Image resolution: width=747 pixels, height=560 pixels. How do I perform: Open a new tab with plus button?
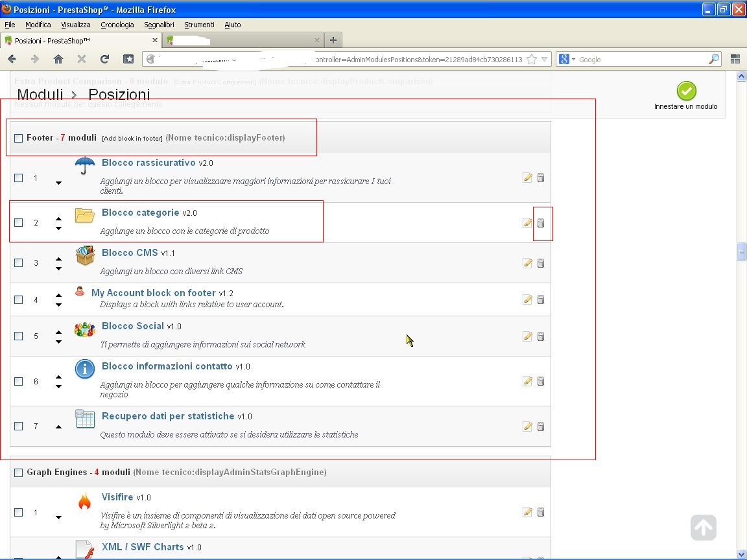pyautogui.click(x=333, y=40)
